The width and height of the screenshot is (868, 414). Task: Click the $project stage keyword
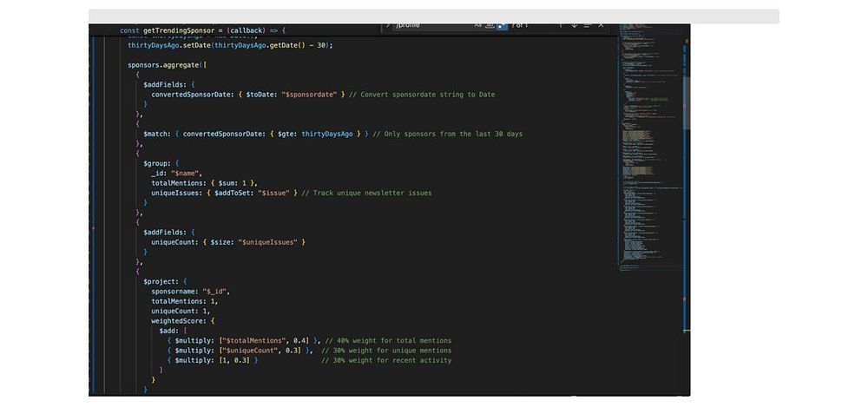pyautogui.click(x=161, y=281)
